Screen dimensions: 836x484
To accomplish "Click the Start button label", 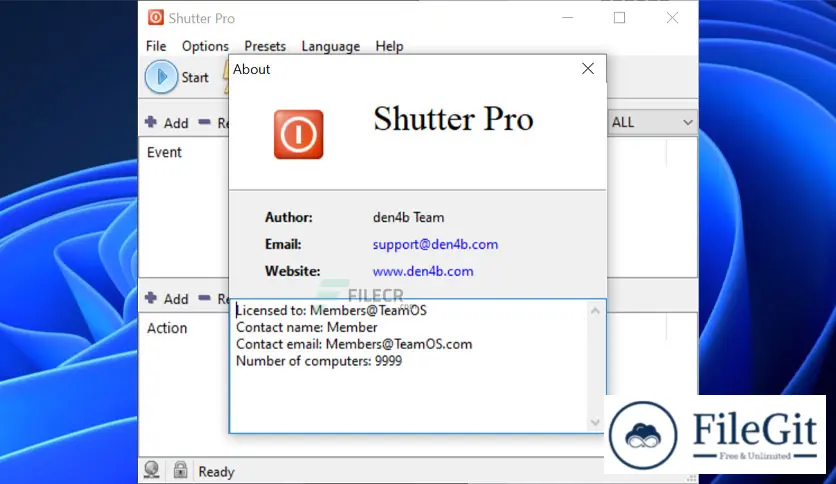I will coord(195,77).
